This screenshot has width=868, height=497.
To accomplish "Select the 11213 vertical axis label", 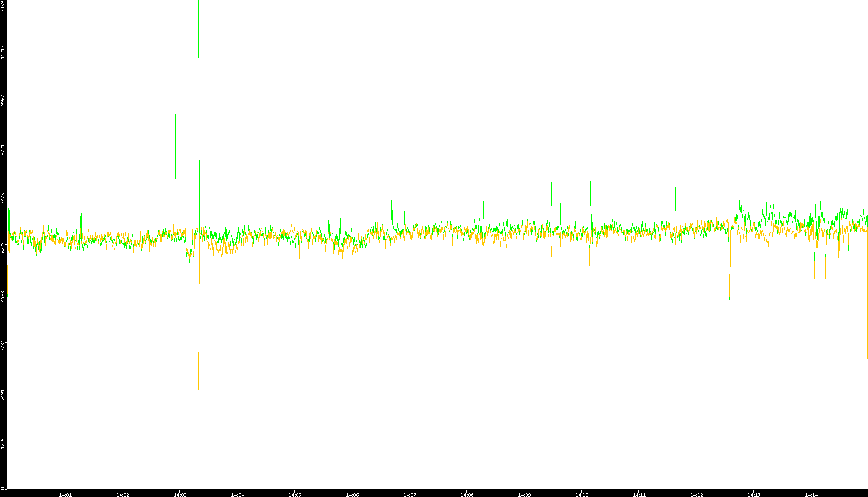I will pos(3,52).
